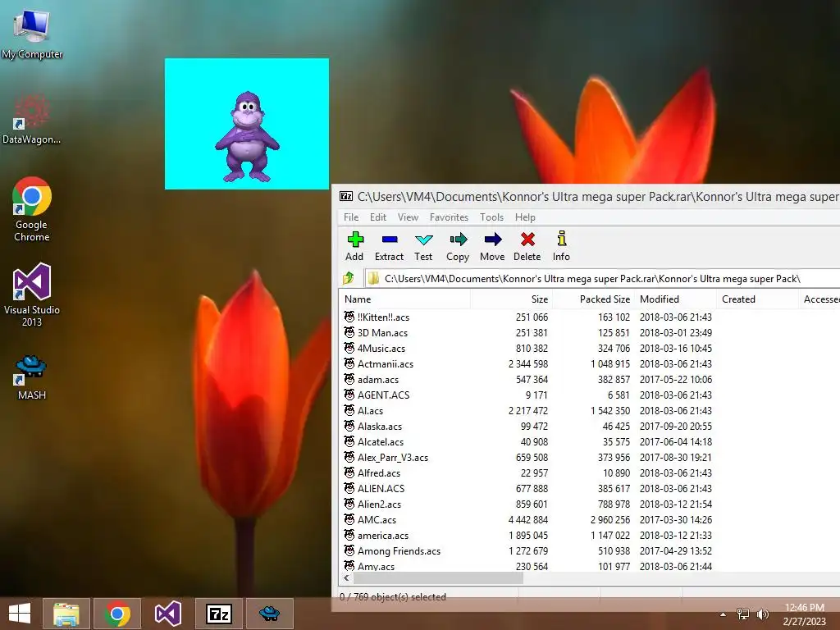Select the AMC.acs file
This screenshot has width=840, height=630.
[x=377, y=519]
